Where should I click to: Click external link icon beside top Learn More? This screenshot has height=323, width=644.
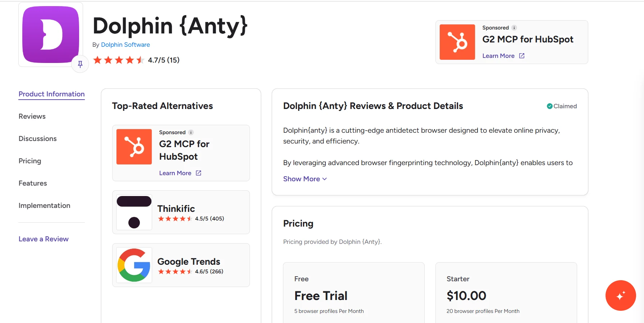point(522,56)
